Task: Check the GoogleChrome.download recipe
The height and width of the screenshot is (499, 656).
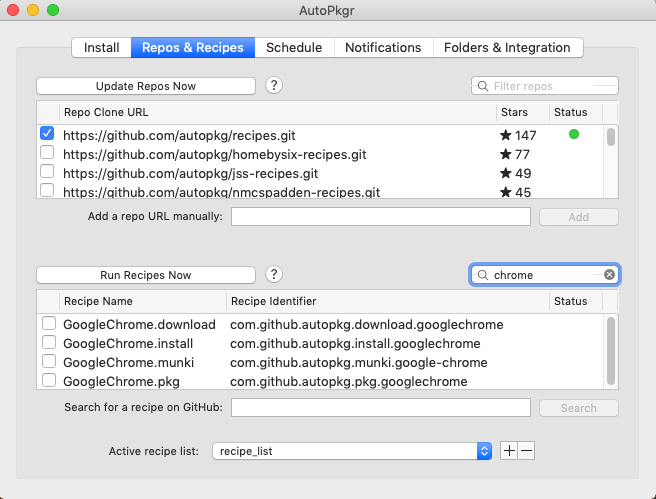Action: [x=48, y=324]
